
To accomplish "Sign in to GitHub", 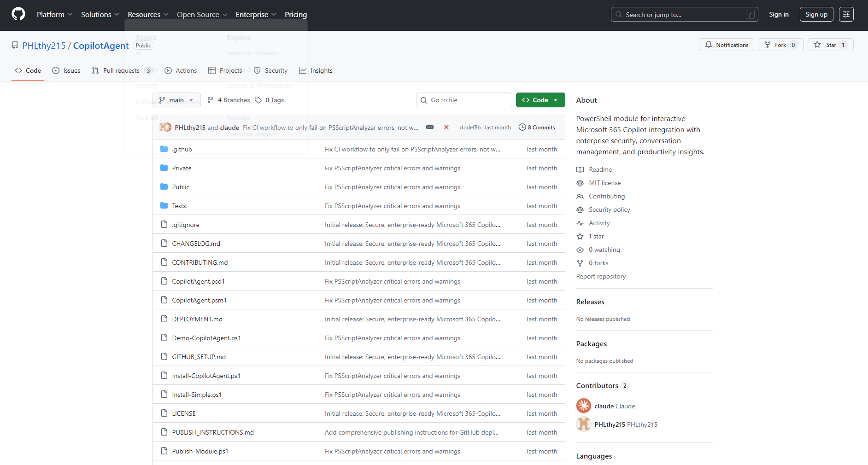I will coord(779,14).
